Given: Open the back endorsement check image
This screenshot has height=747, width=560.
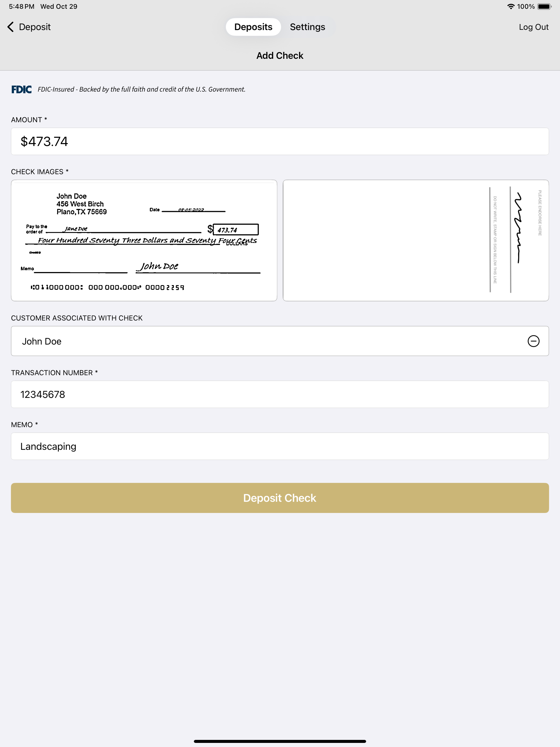Looking at the screenshot, I should [416, 240].
